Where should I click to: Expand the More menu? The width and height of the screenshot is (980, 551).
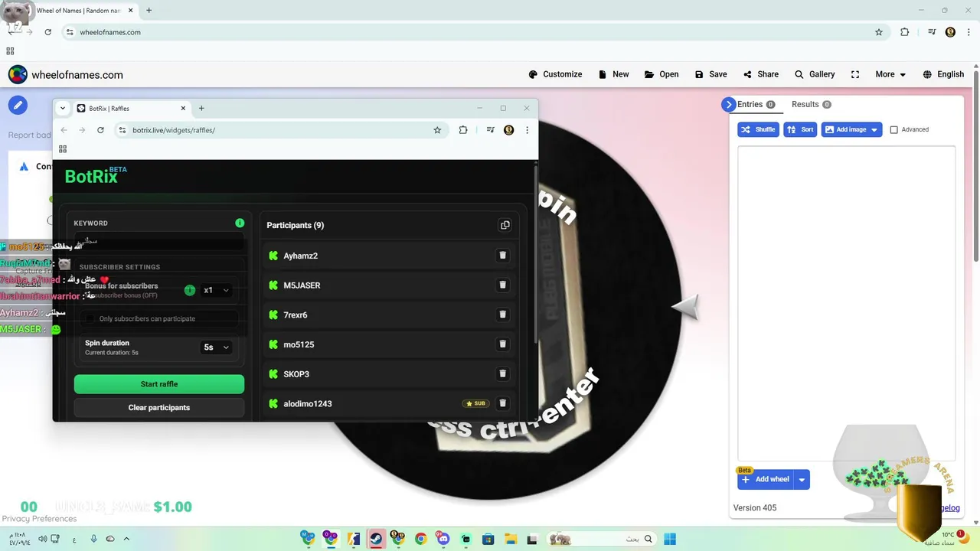pyautogui.click(x=890, y=74)
